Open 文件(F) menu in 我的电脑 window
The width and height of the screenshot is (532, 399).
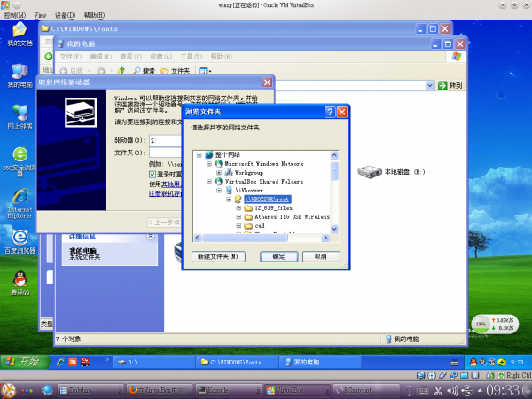(x=71, y=57)
